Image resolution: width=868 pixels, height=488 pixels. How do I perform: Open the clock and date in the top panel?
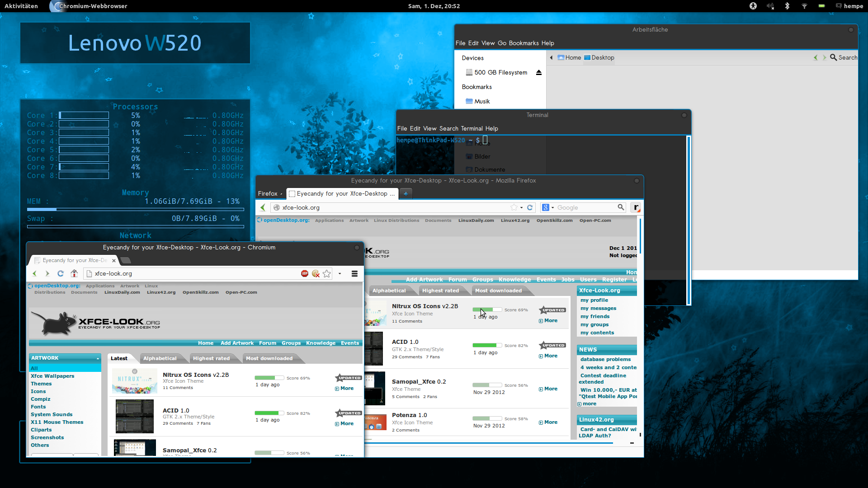(x=434, y=6)
